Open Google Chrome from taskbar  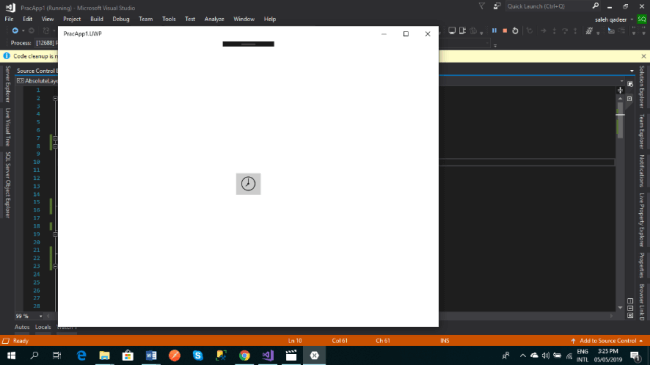(245, 355)
